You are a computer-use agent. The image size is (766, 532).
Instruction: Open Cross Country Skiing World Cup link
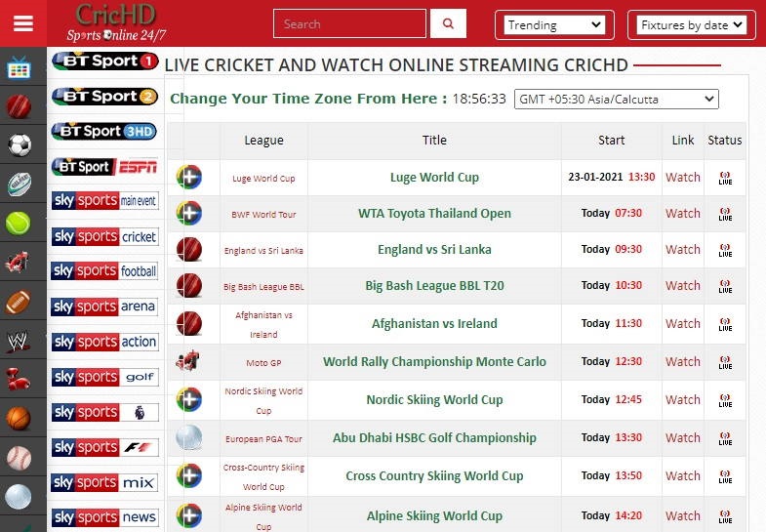[x=434, y=475]
